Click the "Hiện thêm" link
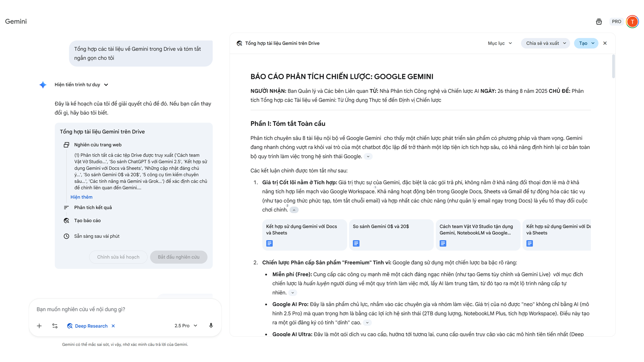The height and width of the screenshot is (362, 644). click(81, 197)
